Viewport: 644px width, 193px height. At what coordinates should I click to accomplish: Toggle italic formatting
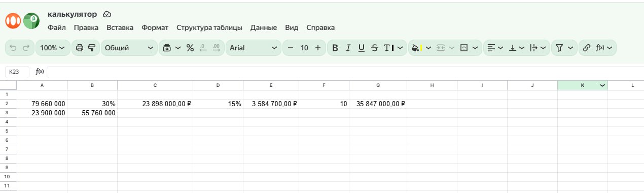click(348, 48)
